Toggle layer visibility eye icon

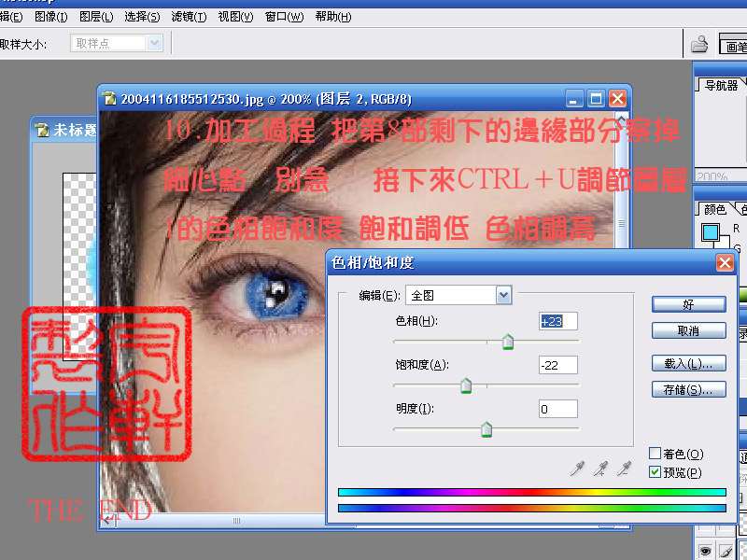point(706,552)
